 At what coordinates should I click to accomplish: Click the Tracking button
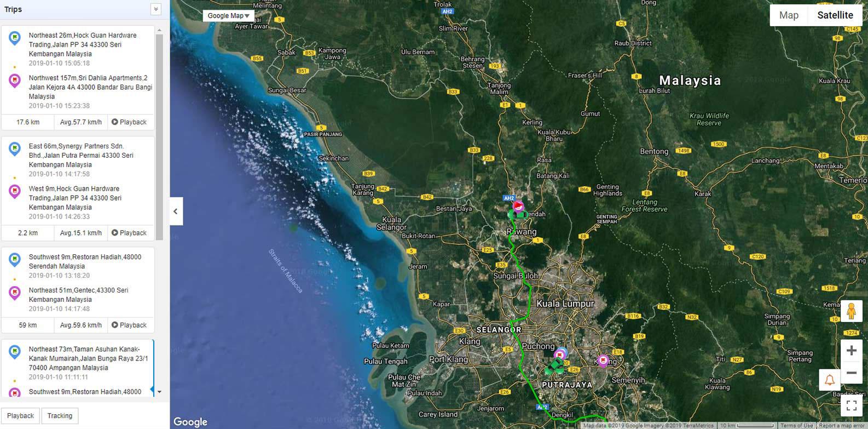tap(60, 416)
